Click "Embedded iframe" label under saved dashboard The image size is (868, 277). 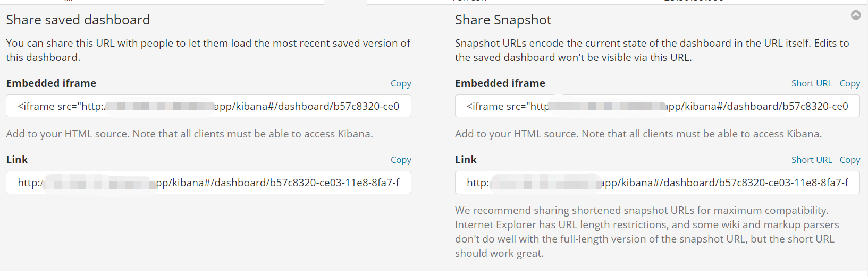click(51, 83)
